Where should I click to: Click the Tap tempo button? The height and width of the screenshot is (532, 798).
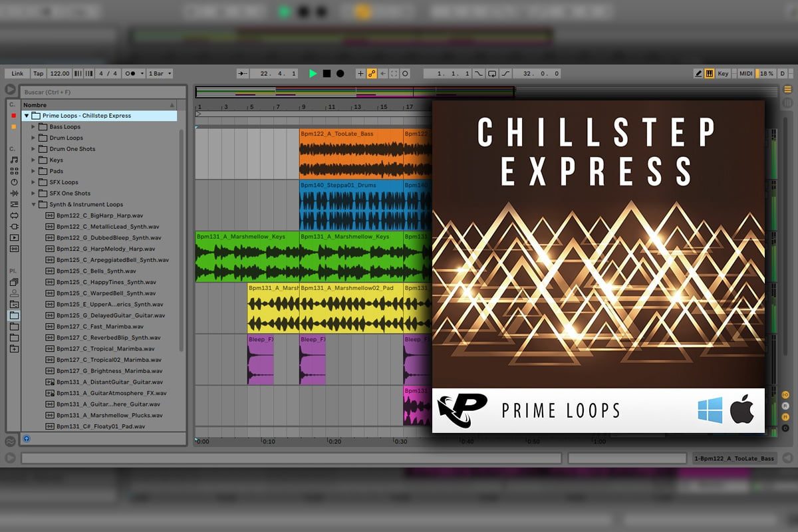click(39, 74)
